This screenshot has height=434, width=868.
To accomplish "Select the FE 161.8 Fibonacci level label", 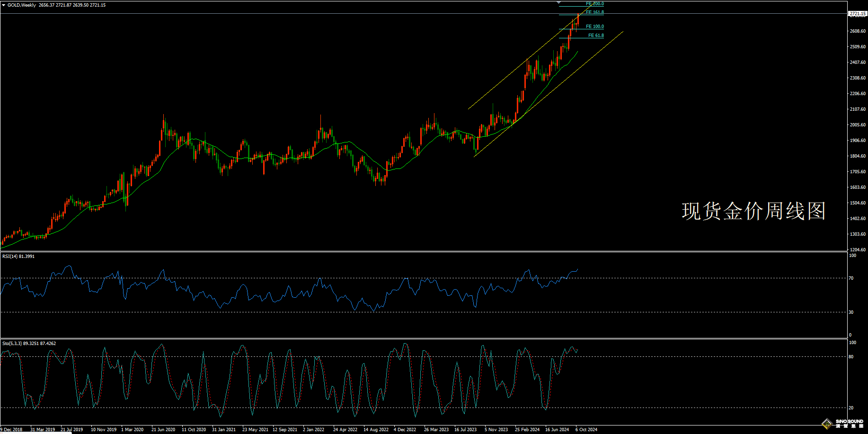I will 594,12.
